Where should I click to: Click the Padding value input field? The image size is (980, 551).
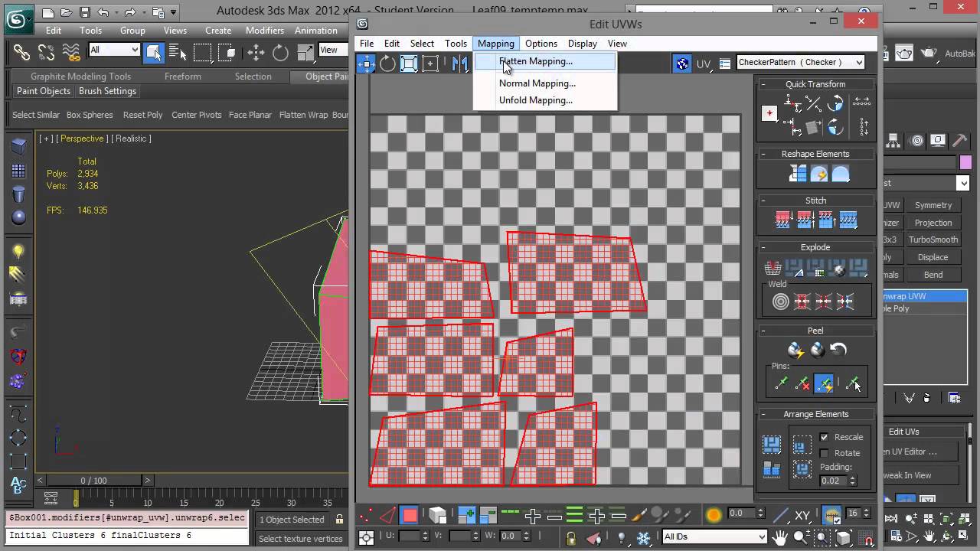[x=831, y=481]
